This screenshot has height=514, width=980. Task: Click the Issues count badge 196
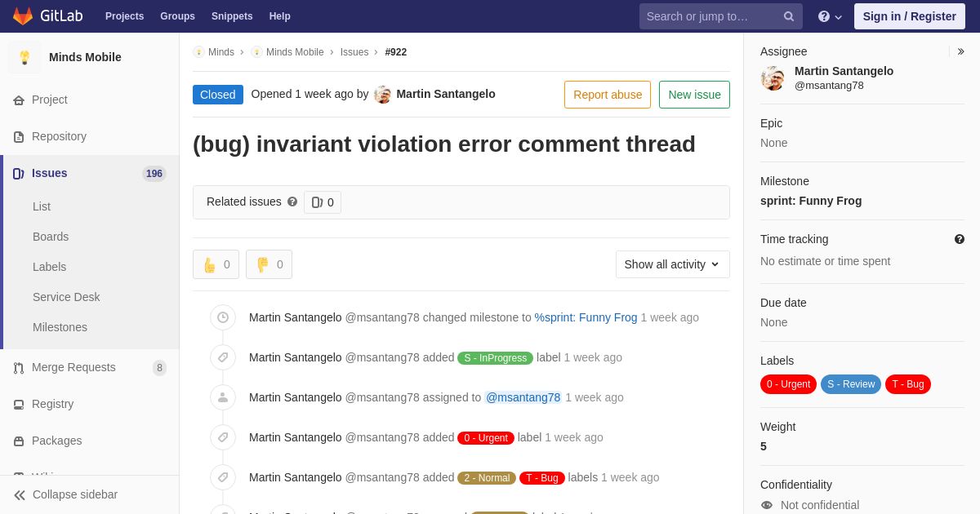click(154, 174)
